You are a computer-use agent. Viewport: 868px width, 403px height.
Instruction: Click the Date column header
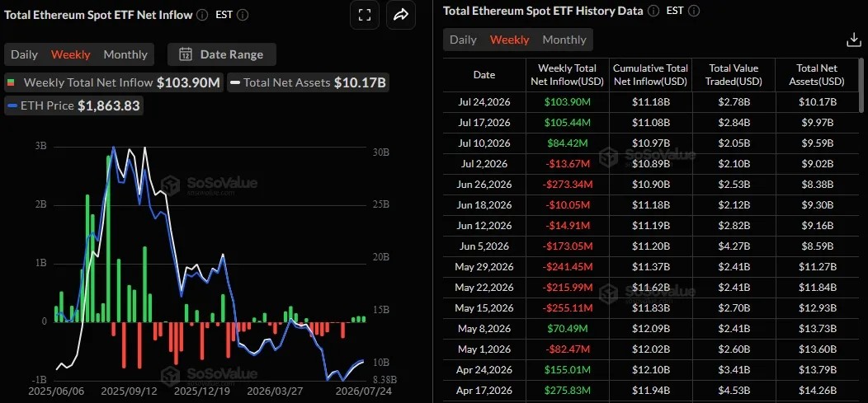click(x=484, y=75)
